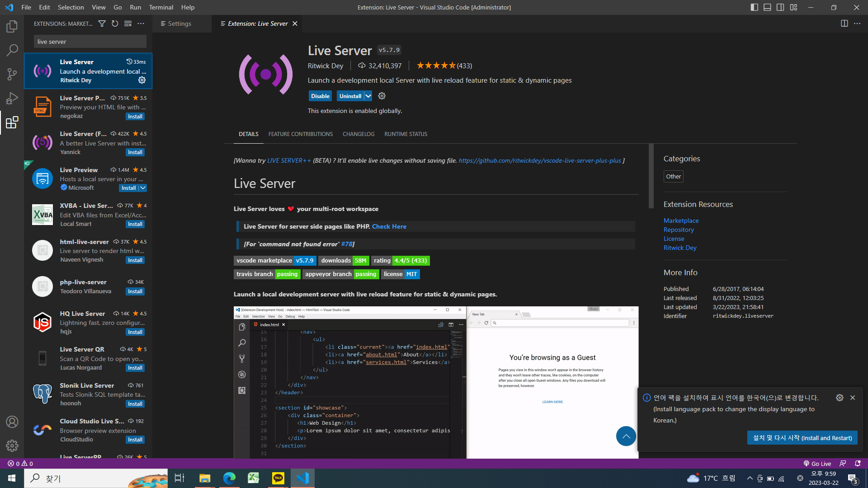The width and height of the screenshot is (868, 488).
Task: Install the html-live-server extension
Action: coord(135,260)
